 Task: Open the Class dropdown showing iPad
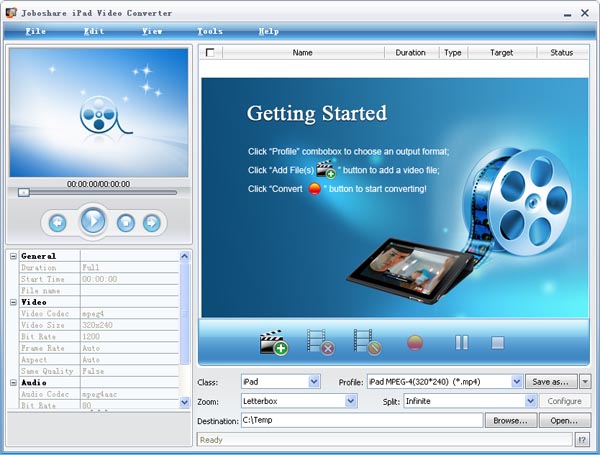coord(314,382)
